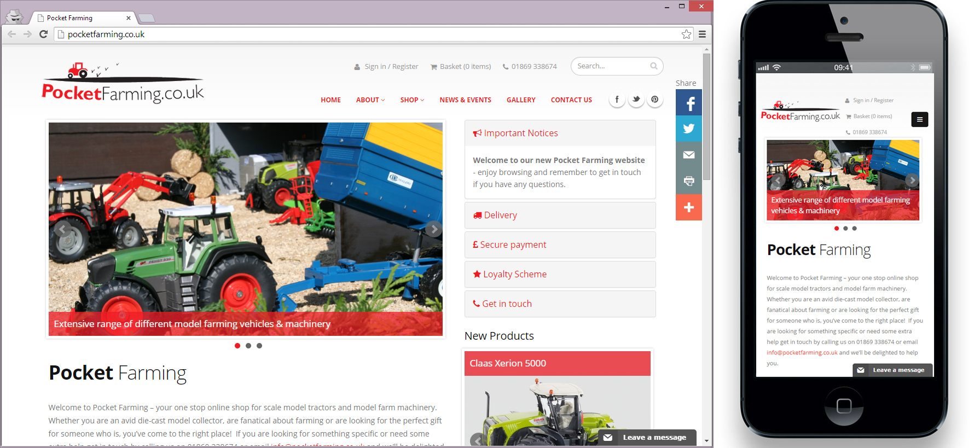The image size is (980, 448).
Task: Select first carousel dot on phone
Action: click(x=837, y=229)
